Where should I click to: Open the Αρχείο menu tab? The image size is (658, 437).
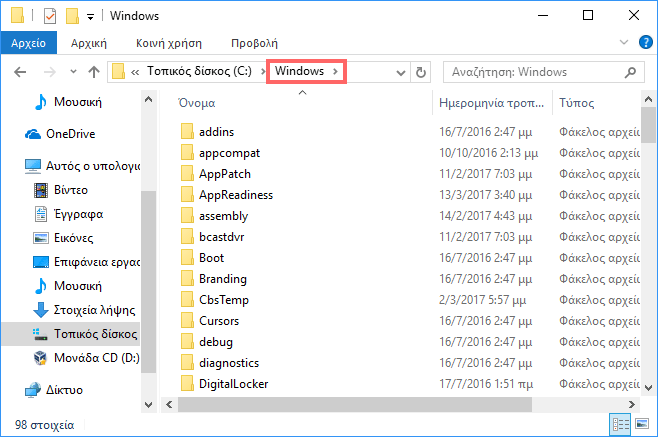coord(29,43)
